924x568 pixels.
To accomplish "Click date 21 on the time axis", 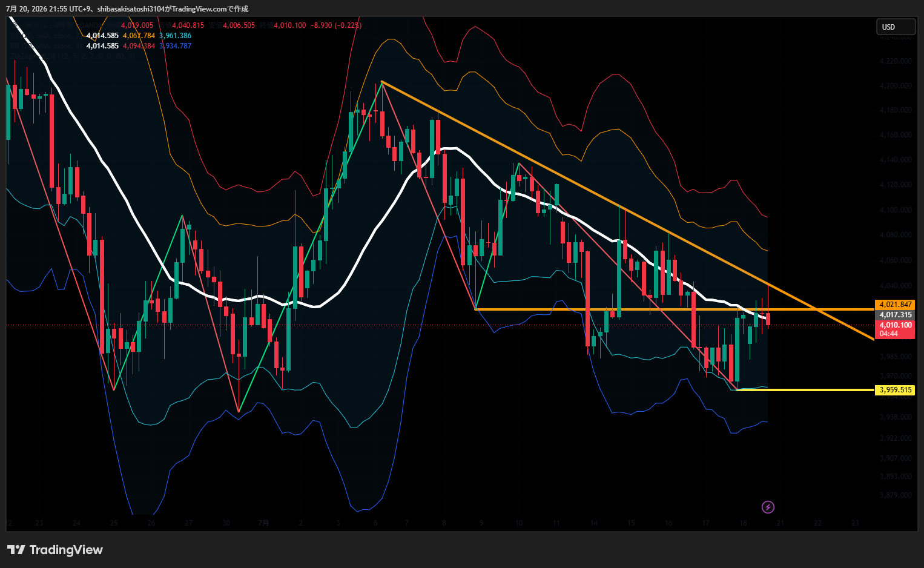I will tap(780, 523).
